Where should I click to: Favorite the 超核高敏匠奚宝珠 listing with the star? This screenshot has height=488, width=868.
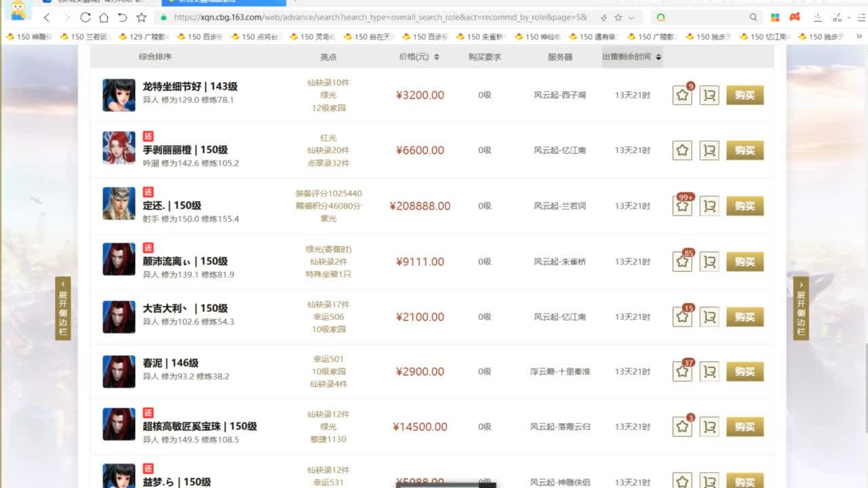tap(682, 426)
